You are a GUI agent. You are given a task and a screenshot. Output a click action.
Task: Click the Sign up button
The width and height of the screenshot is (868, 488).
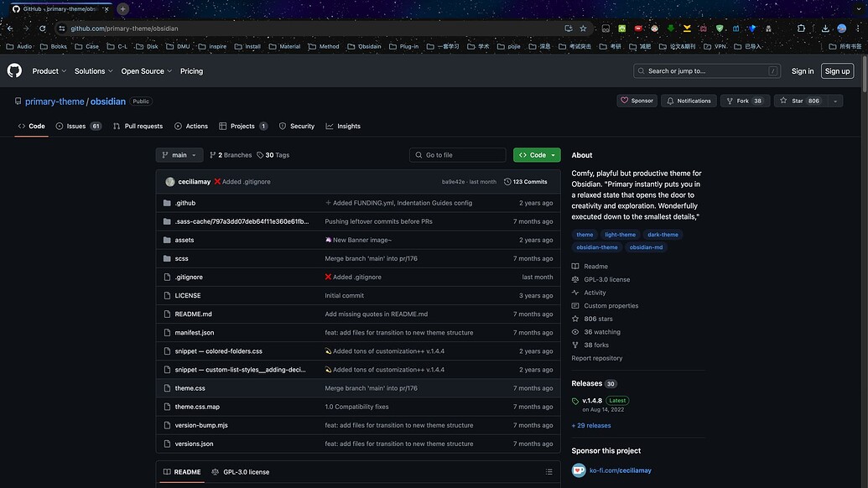pos(837,71)
